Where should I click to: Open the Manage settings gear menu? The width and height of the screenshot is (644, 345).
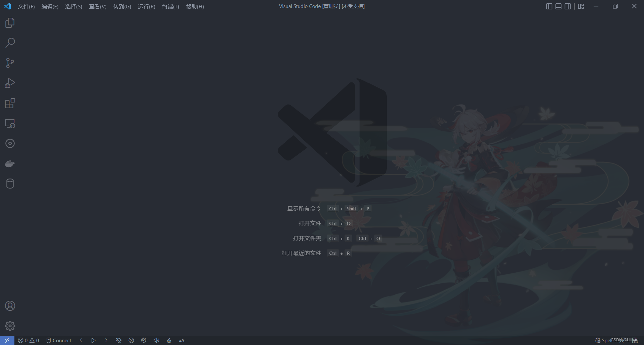point(10,326)
